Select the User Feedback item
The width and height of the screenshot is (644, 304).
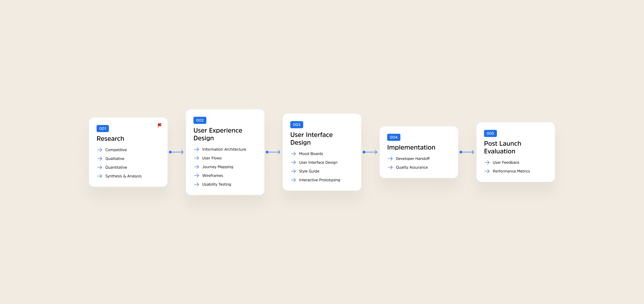[x=506, y=162]
